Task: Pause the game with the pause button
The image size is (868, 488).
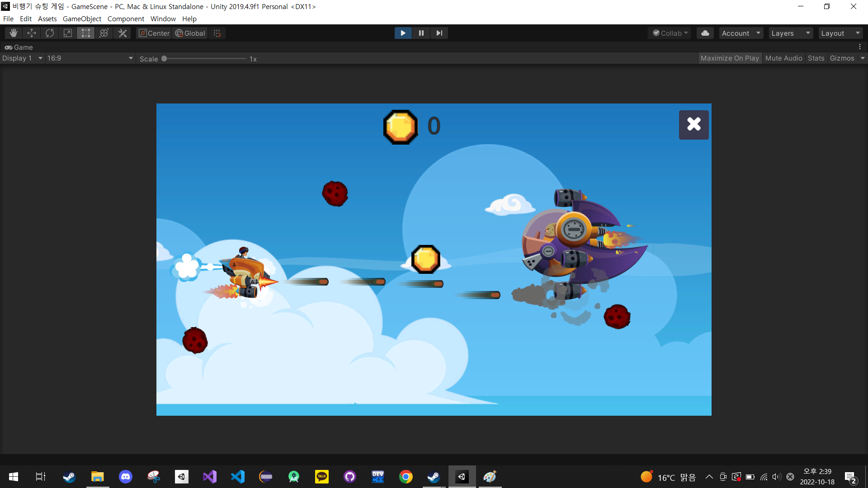Action: [421, 33]
